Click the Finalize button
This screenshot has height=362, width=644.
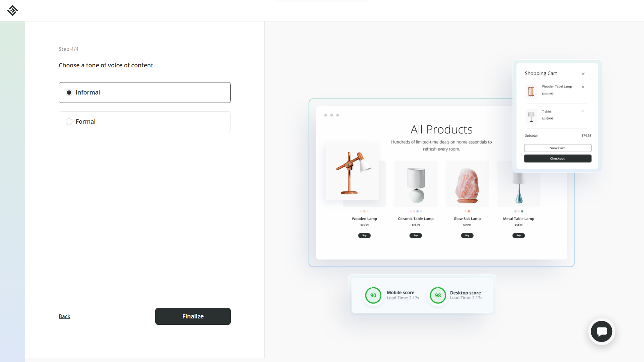point(193,316)
